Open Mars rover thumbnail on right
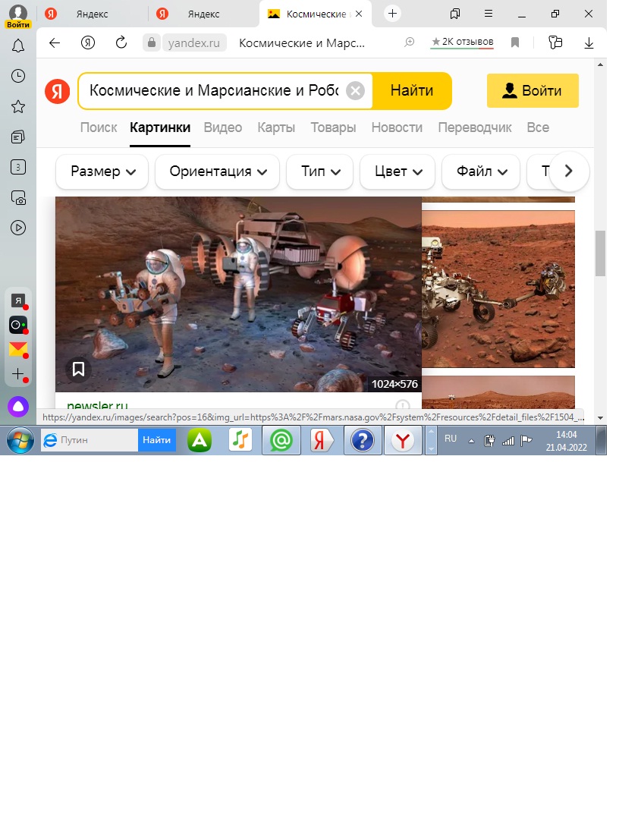The height and width of the screenshot is (840, 641). [498, 289]
